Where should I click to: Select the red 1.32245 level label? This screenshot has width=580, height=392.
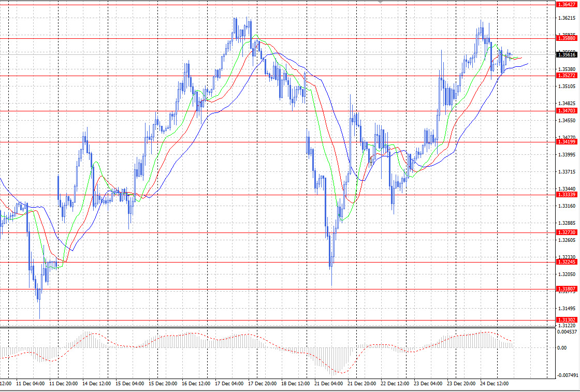(x=567, y=262)
